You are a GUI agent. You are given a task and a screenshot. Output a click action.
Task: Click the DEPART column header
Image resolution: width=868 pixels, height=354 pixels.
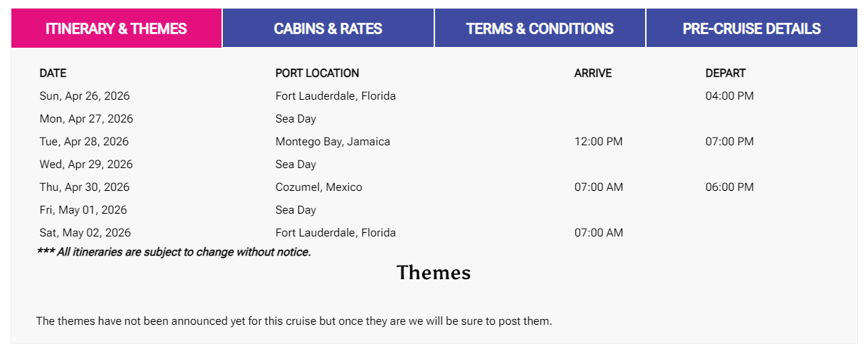pos(725,73)
